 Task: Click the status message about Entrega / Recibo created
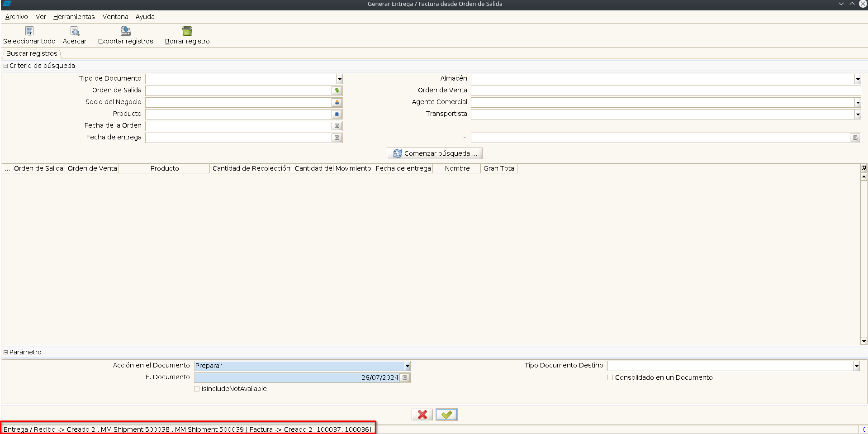[187, 429]
